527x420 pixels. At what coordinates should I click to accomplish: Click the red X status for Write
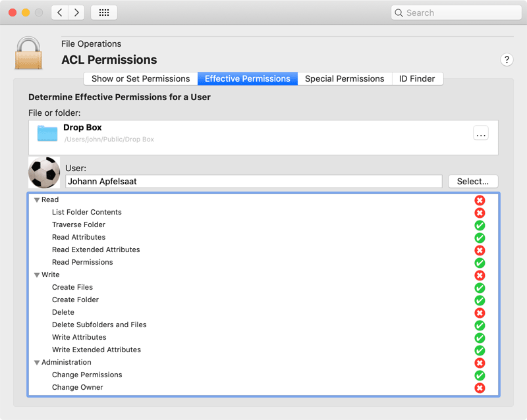[x=480, y=275]
